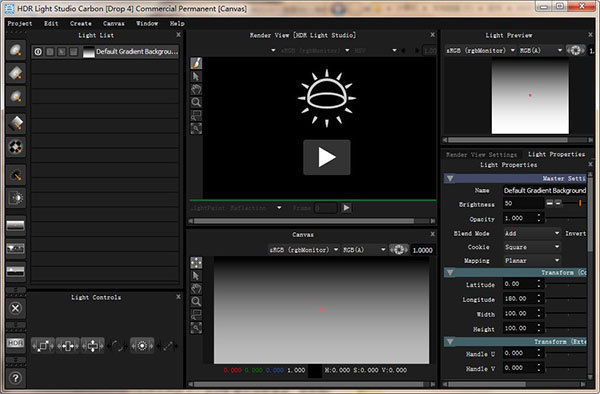
Task: Click the region tool in Render View tools
Action: [196, 115]
